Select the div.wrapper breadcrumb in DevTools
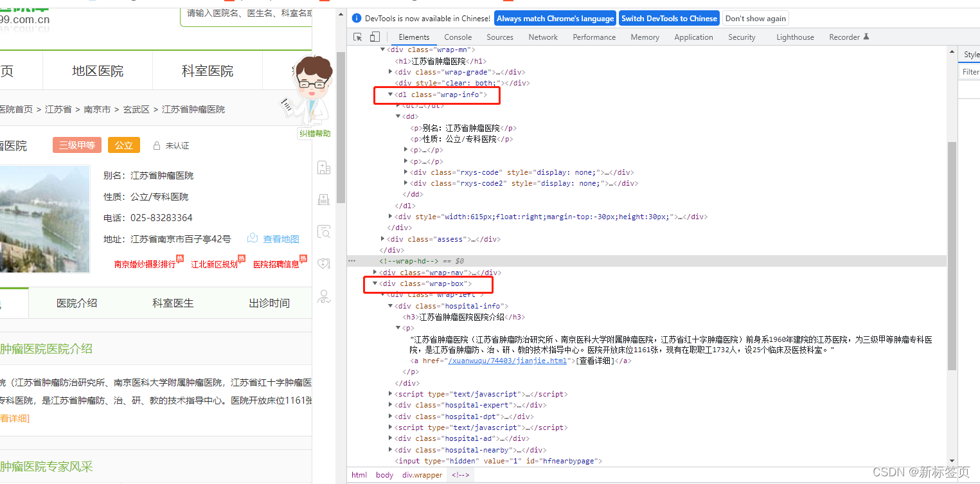This screenshot has width=980, height=484. pos(422,475)
